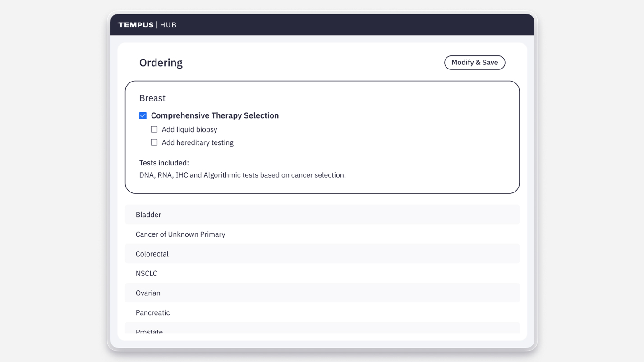Select the NSCLC row

(322, 273)
